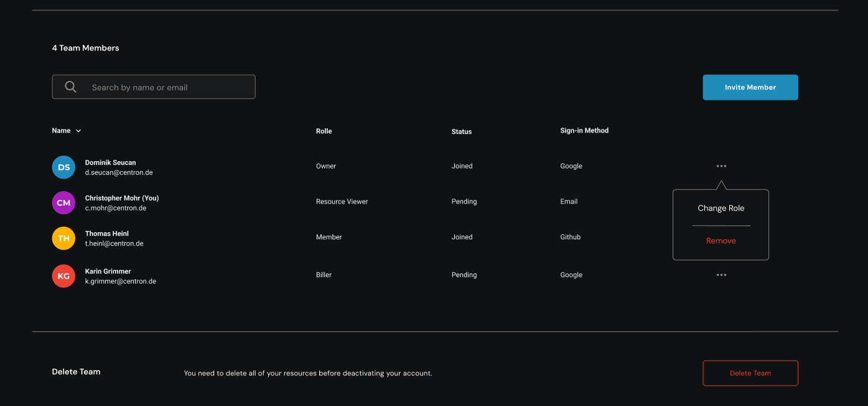868x406 pixels.
Task: Choose Change Role in the popup menu
Action: click(x=721, y=209)
